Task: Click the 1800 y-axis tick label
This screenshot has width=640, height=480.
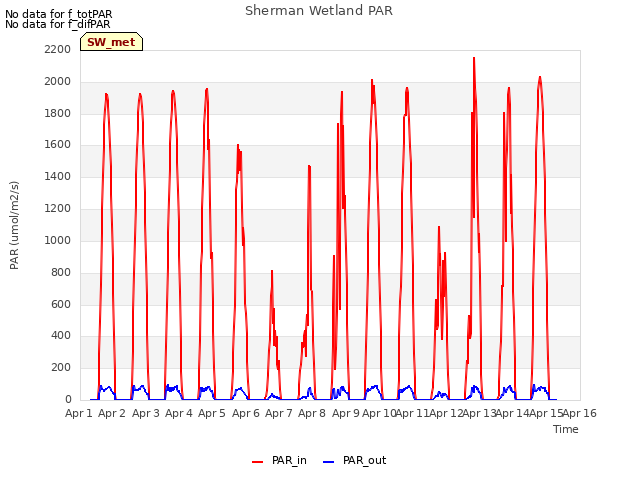Action: point(58,113)
